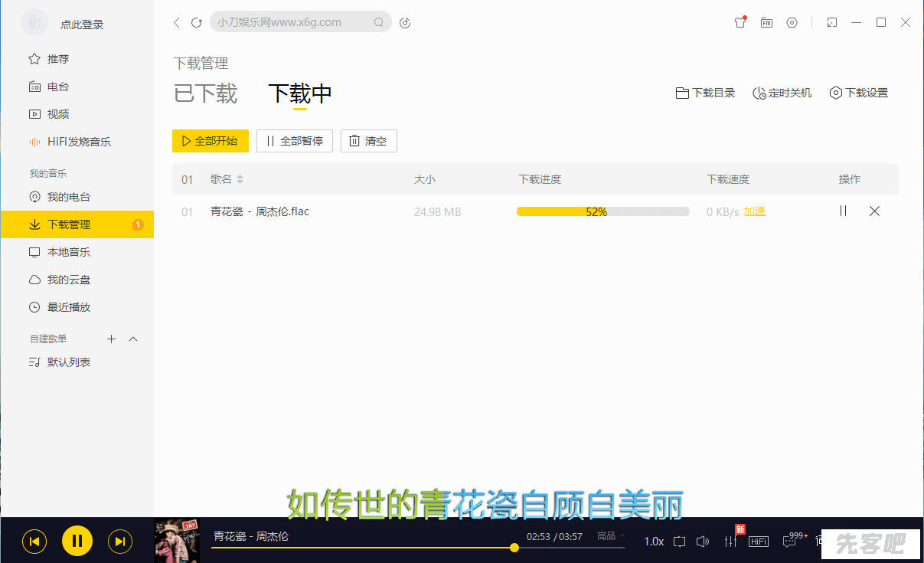Click the 加速 link next to download speed
Image resolution: width=924 pixels, height=563 pixels.
pos(755,211)
